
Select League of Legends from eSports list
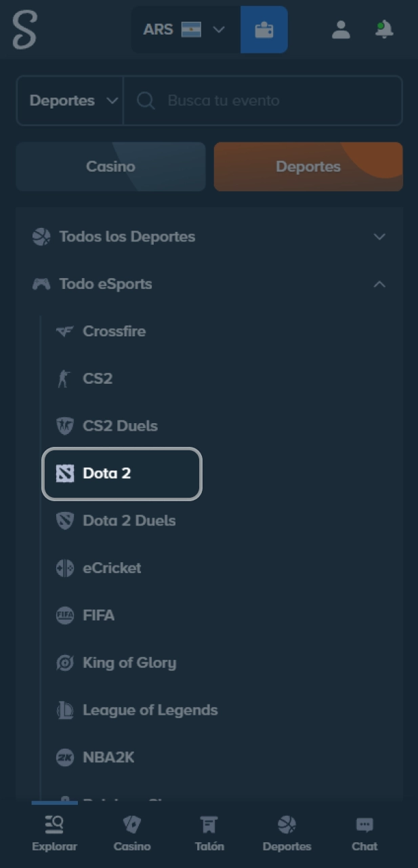pos(150,710)
